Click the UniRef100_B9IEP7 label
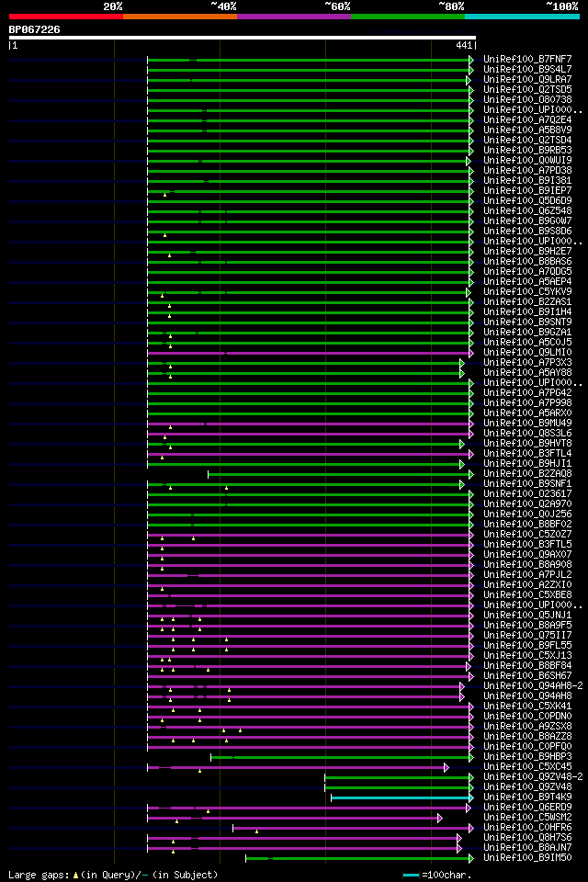Image resolution: width=588 pixels, height=882 pixels. pyautogui.click(x=527, y=191)
